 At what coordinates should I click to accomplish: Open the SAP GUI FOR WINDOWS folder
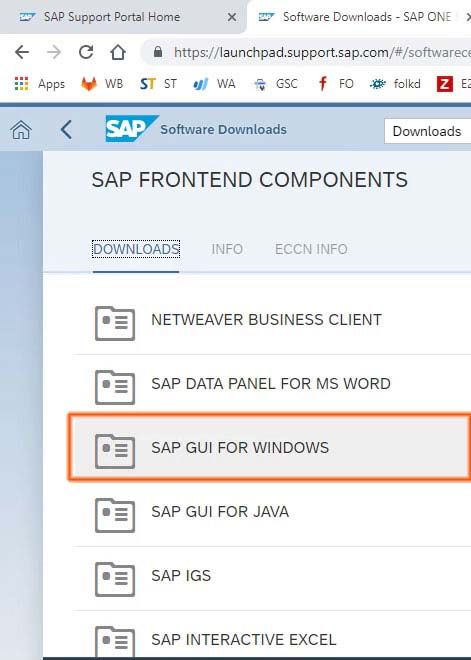click(x=270, y=447)
